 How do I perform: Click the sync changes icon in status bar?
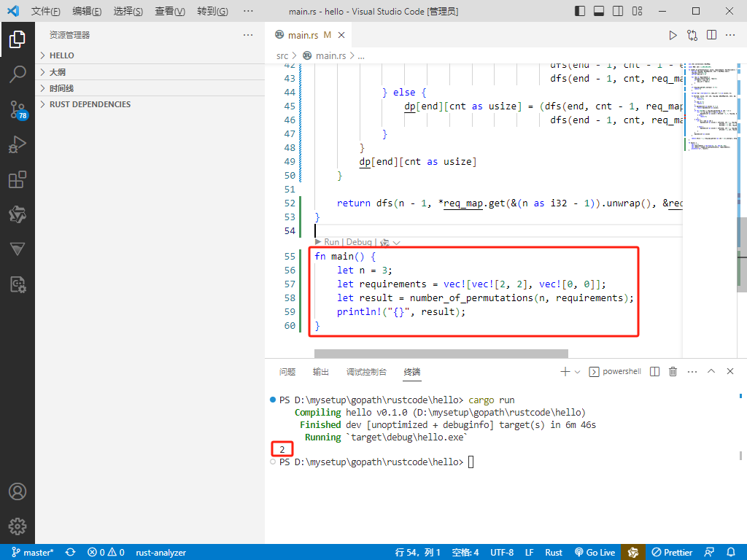coord(71,552)
